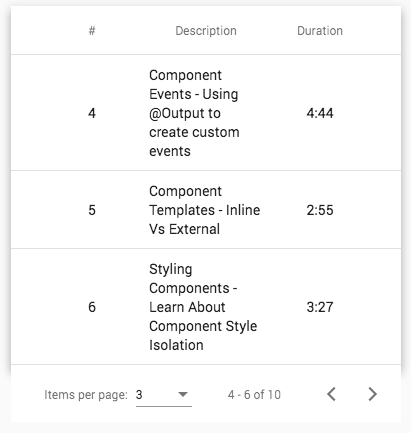Open lesson Component Templates Inline Vs External
The height and width of the screenshot is (433, 411).
(x=204, y=210)
